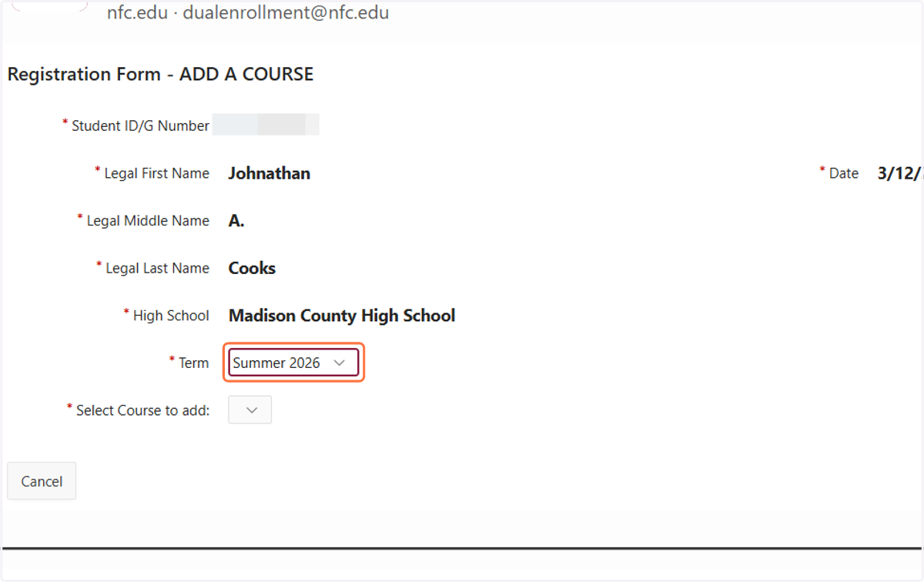The height and width of the screenshot is (582, 924).
Task: Open the Term dropdown showing Summer 2026
Action: tap(293, 363)
